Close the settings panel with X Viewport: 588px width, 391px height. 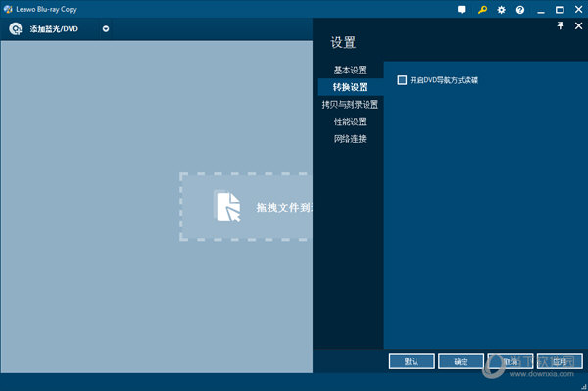(578, 25)
